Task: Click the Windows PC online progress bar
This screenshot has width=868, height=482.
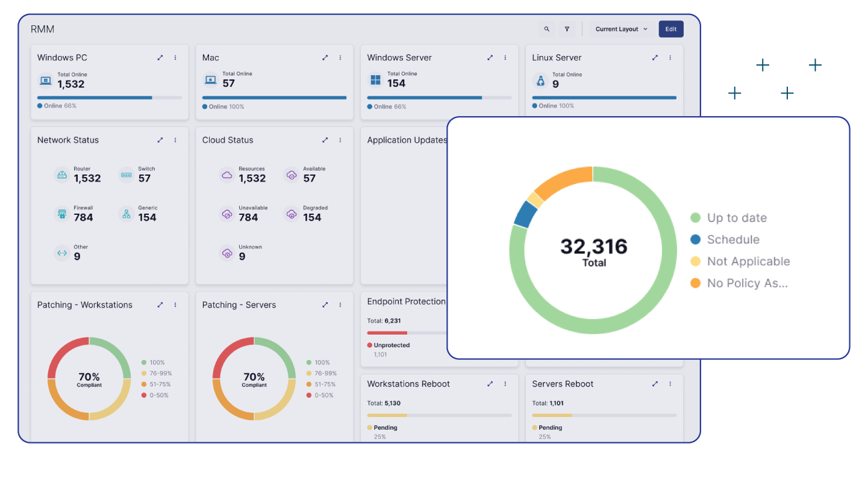Action: tap(109, 97)
